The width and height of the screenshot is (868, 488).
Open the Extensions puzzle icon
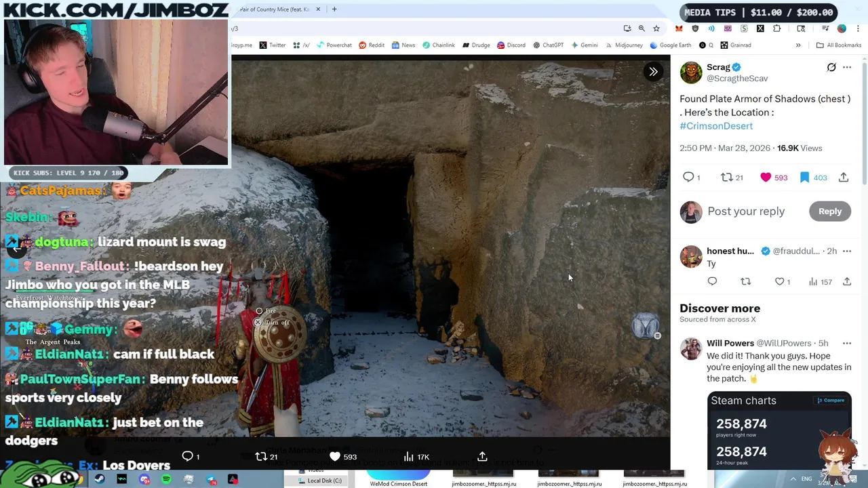[777, 28]
